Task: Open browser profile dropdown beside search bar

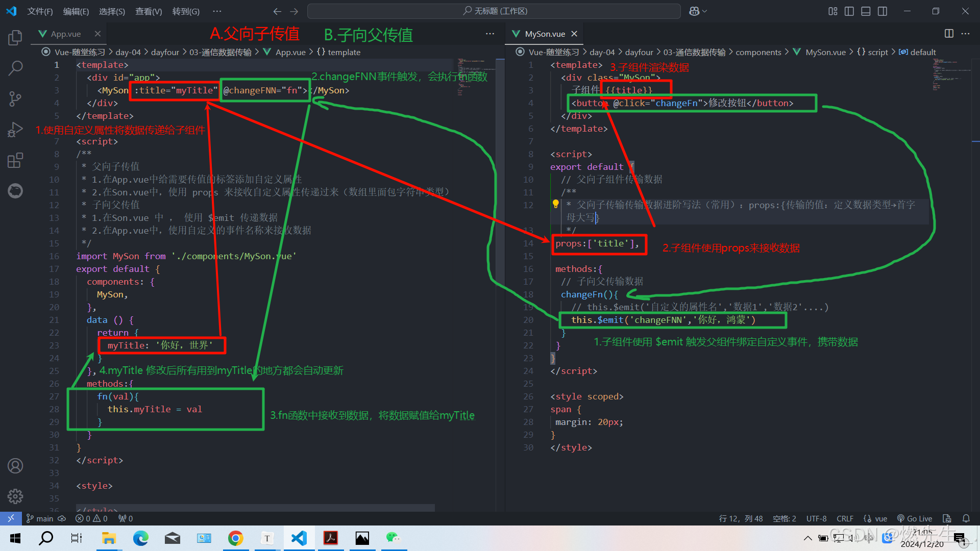Action: coord(697,11)
